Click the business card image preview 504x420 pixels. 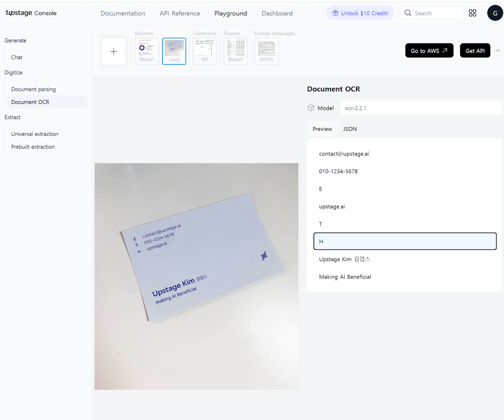pyautogui.click(x=196, y=276)
